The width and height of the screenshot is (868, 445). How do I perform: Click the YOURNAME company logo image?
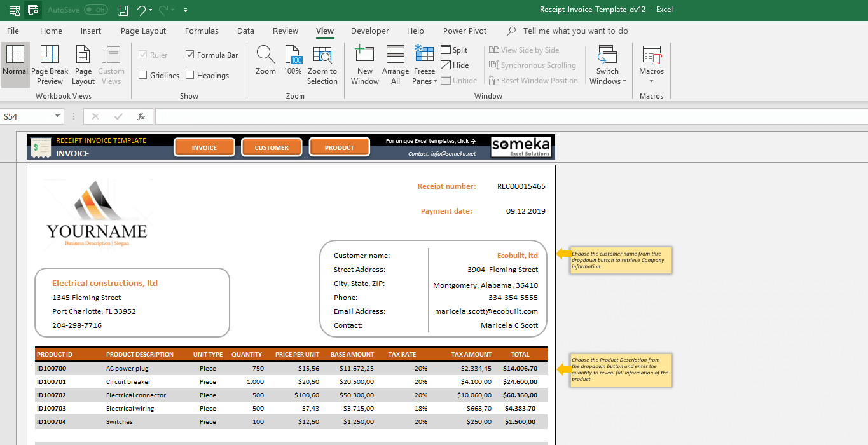[97, 215]
